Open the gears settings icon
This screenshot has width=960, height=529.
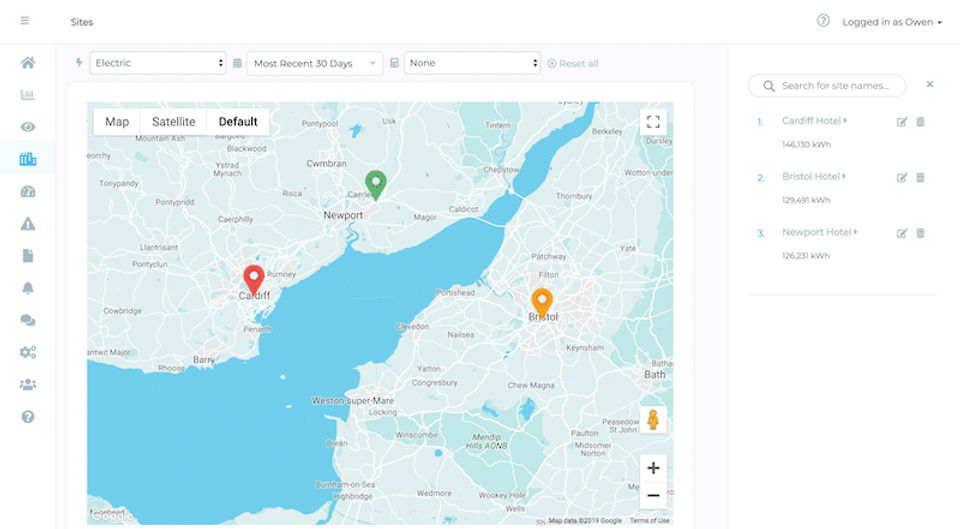[28, 352]
